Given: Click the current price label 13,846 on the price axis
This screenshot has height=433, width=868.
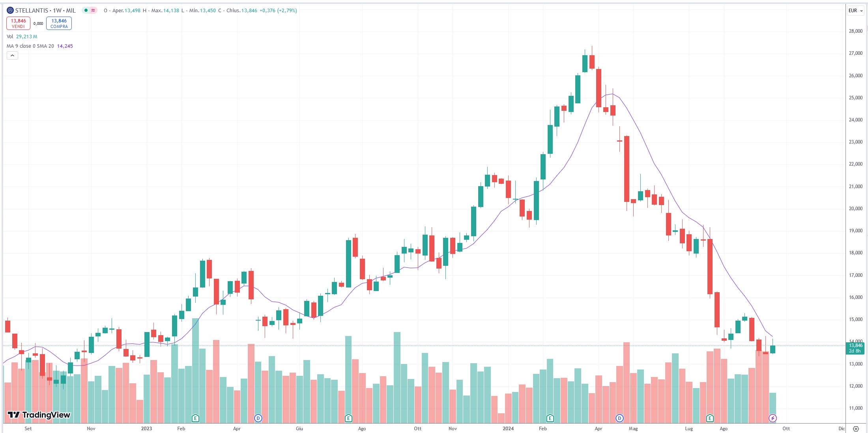Looking at the screenshot, I should (x=855, y=345).
